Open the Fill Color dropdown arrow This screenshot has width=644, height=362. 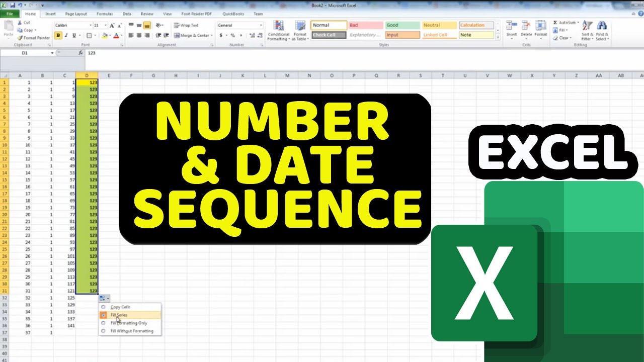pos(111,35)
